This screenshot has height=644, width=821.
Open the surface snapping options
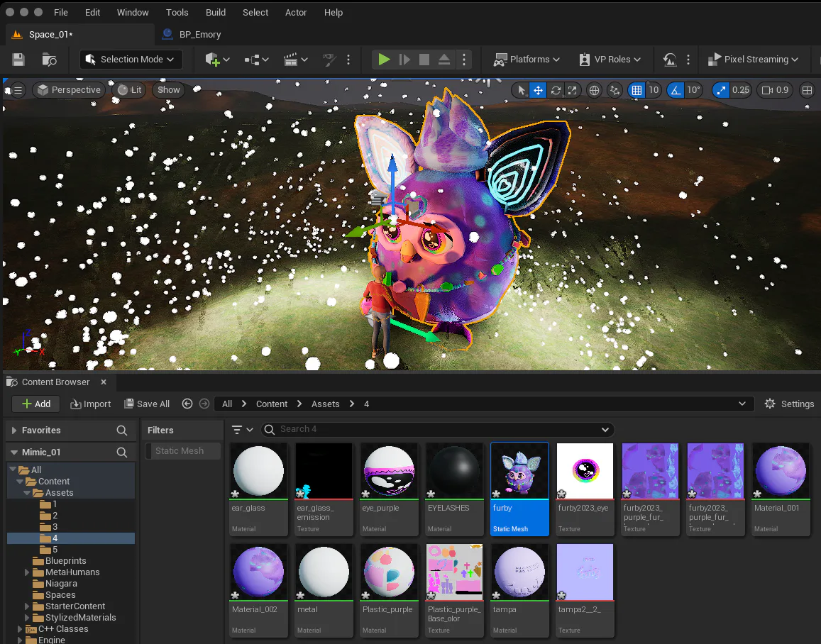coord(615,90)
